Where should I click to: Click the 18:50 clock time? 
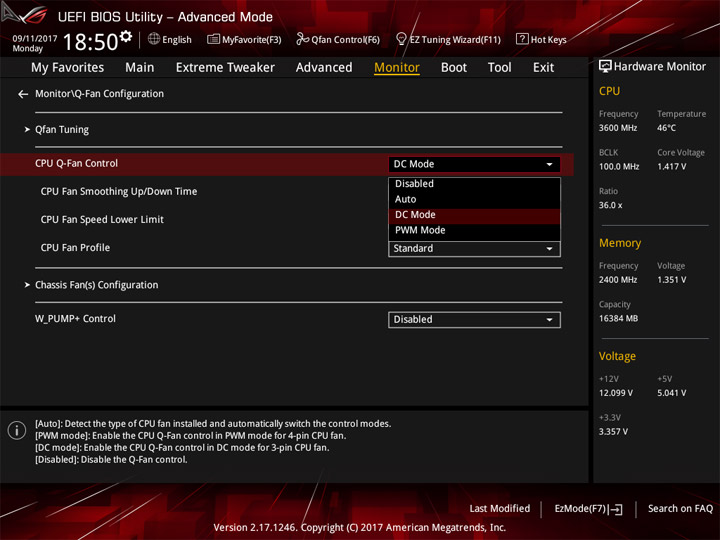pos(90,42)
